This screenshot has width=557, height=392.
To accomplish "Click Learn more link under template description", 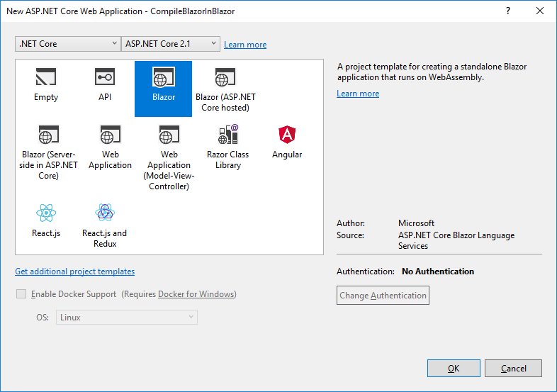I will click(x=358, y=94).
